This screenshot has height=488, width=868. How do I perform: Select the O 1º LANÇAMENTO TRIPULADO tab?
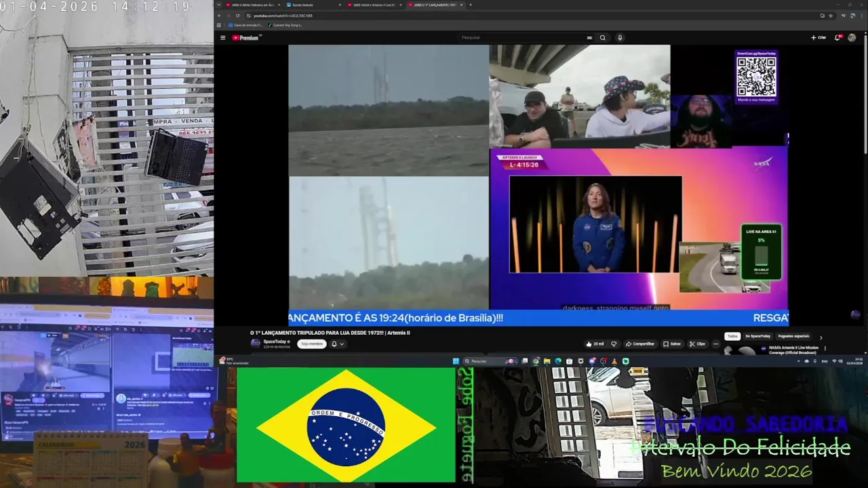pos(436,5)
